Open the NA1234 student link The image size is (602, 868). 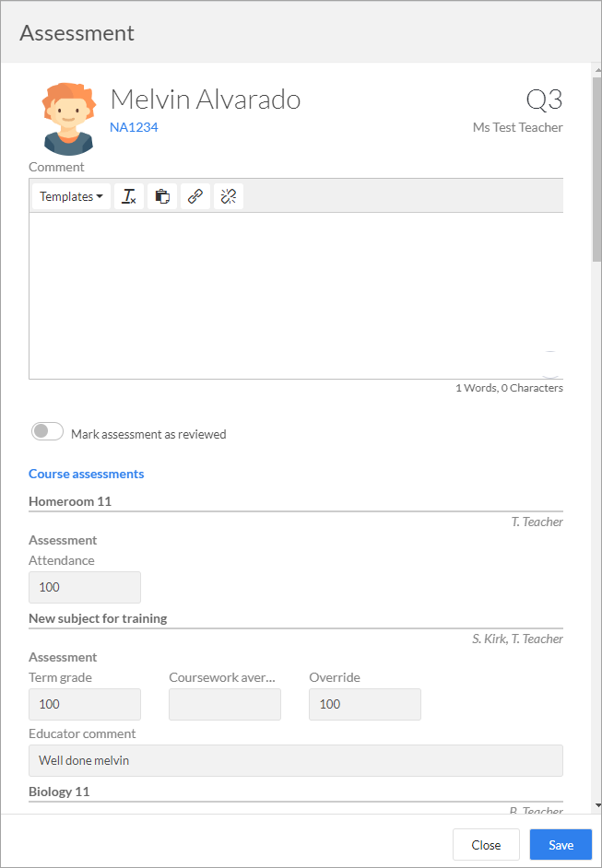(x=134, y=127)
